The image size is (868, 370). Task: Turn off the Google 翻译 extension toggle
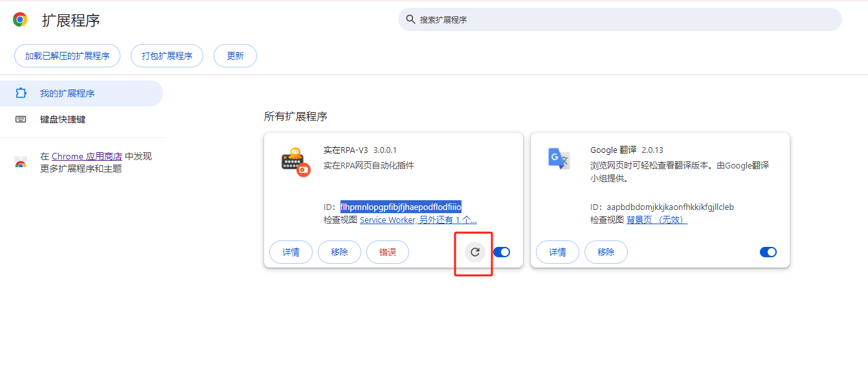pos(768,252)
